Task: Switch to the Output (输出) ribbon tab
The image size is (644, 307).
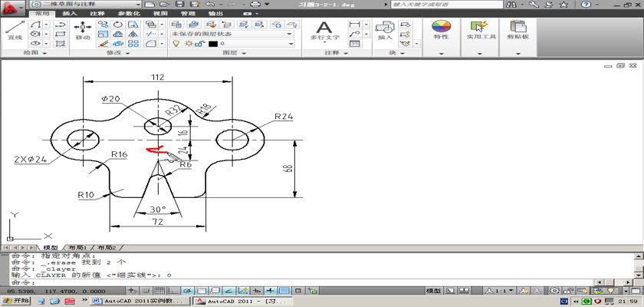Action: click(x=215, y=14)
